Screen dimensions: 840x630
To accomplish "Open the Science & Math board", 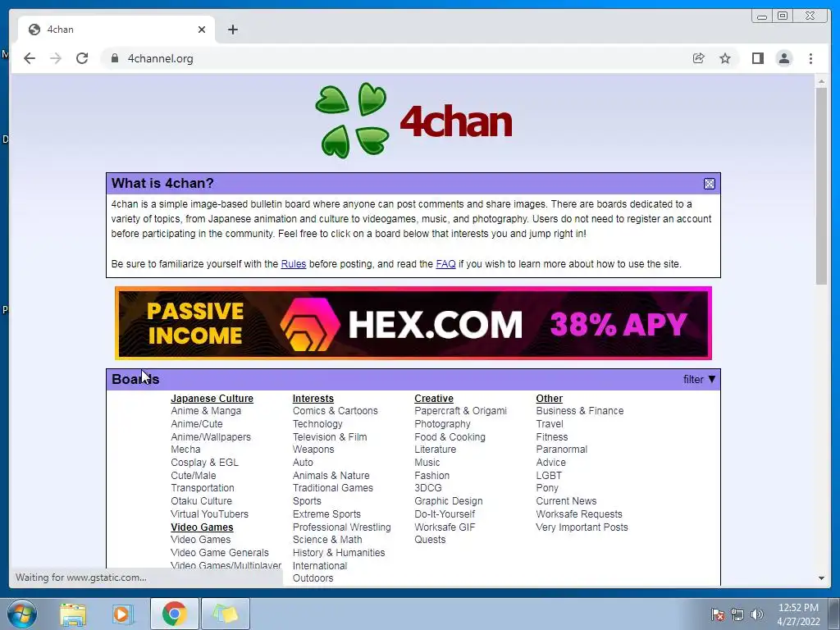I will [x=327, y=540].
